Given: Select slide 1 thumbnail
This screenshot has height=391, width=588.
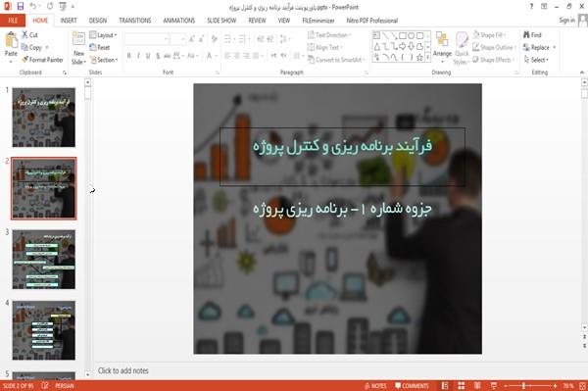Looking at the screenshot, I should (x=44, y=118).
